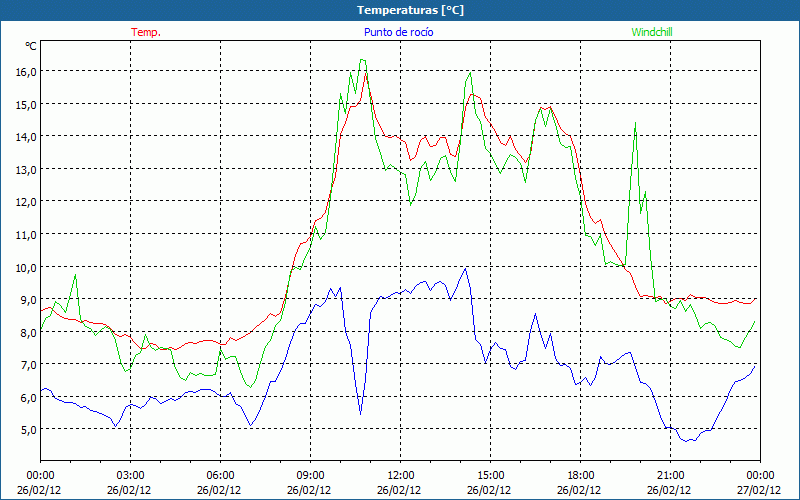The height and width of the screenshot is (500, 800).
Task: Click the 27/02/12 date label
Action: (760, 491)
